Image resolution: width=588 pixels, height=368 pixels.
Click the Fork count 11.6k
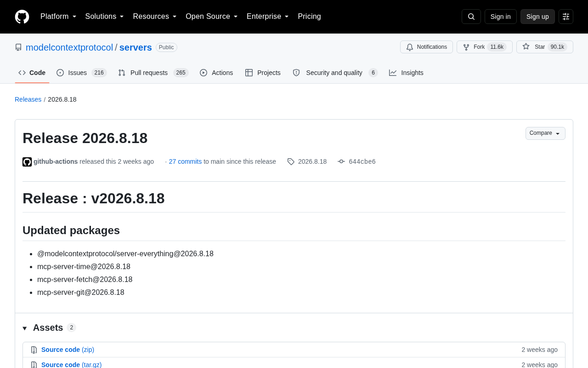497,47
